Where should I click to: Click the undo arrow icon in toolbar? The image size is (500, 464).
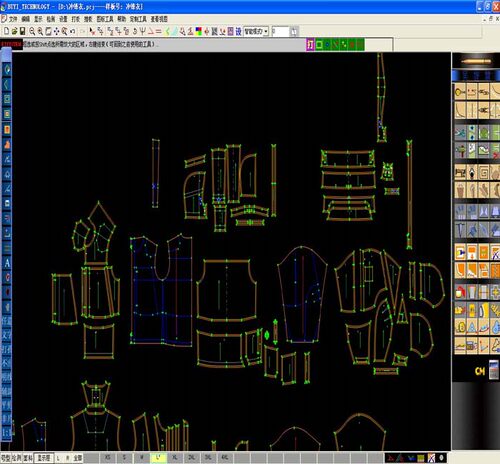[72, 31]
